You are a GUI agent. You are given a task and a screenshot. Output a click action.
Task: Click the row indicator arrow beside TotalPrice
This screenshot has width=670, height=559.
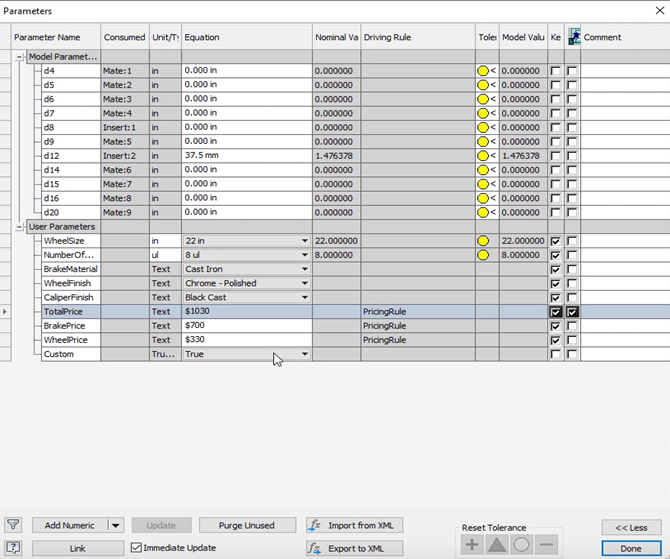point(5,312)
